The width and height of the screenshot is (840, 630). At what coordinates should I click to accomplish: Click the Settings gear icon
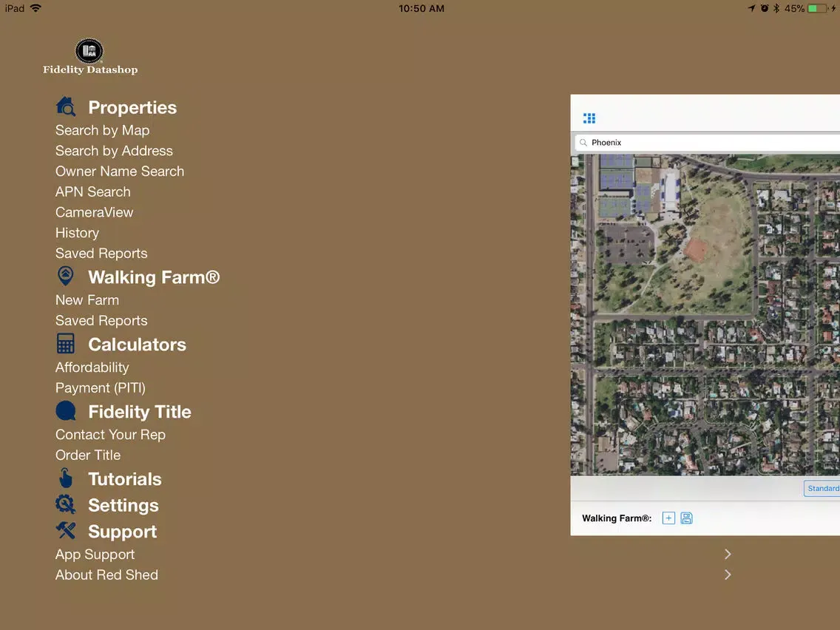(x=66, y=504)
